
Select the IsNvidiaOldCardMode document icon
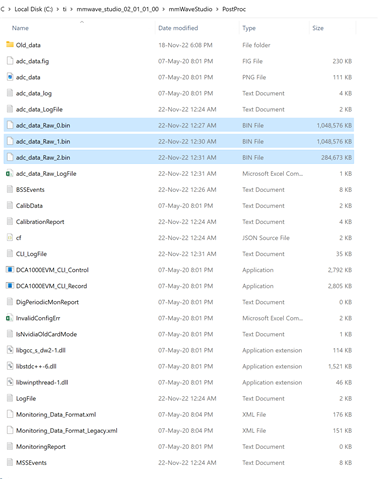(10, 334)
